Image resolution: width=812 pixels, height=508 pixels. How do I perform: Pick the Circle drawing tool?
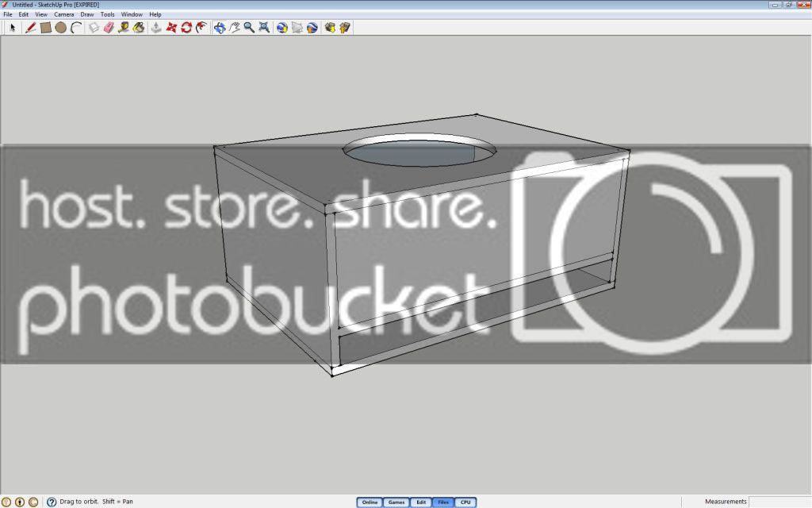pyautogui.click(x=60, y=28)
